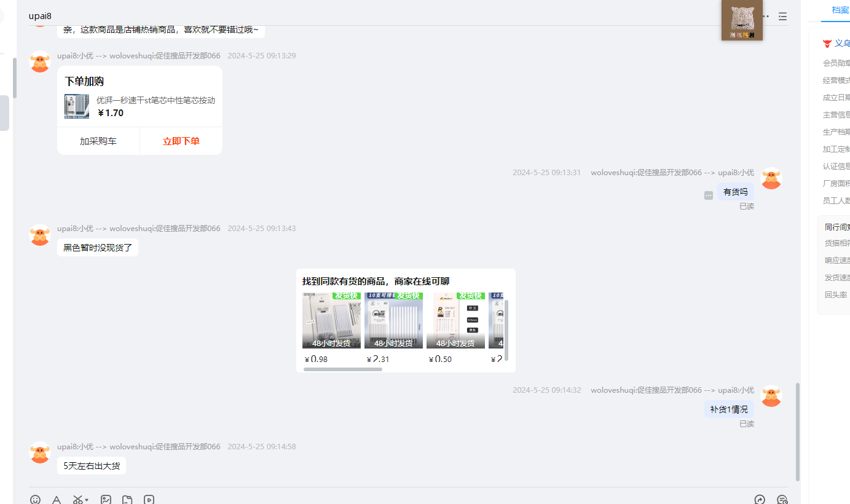Open the emoji picker in chat toolbar
Viewport: 850px width, 504px height.
(x=35, y=500)
